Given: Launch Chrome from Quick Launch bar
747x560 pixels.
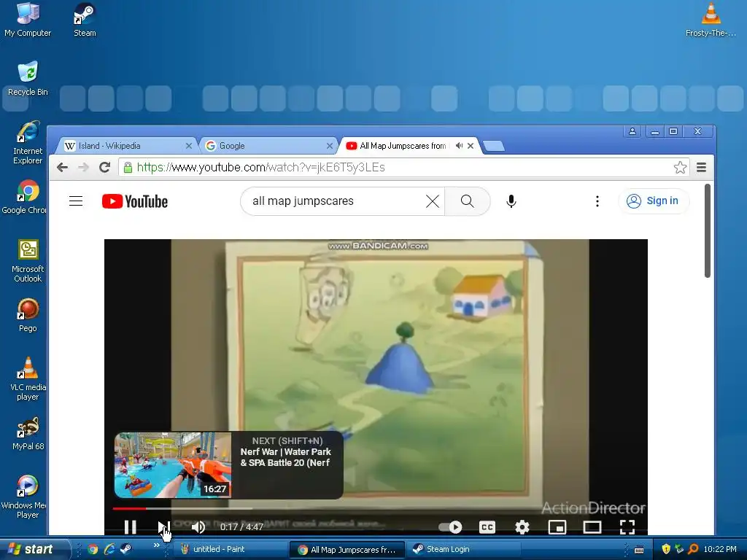Looking at the screenshot, I should (x=93, y=550).
